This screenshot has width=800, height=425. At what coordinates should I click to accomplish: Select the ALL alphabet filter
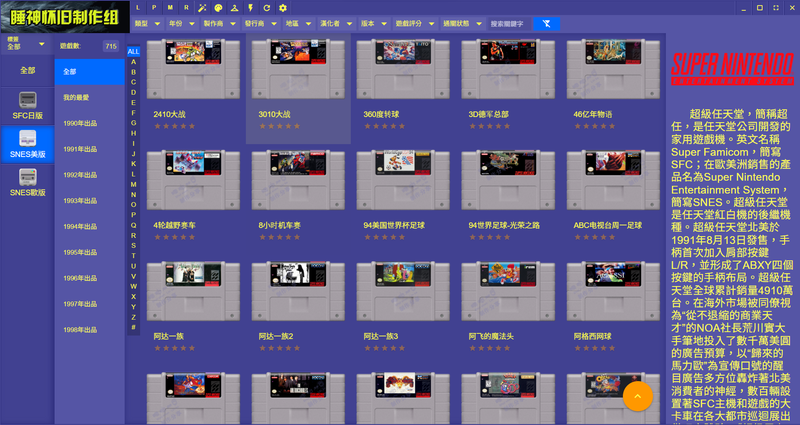[133, 51]
